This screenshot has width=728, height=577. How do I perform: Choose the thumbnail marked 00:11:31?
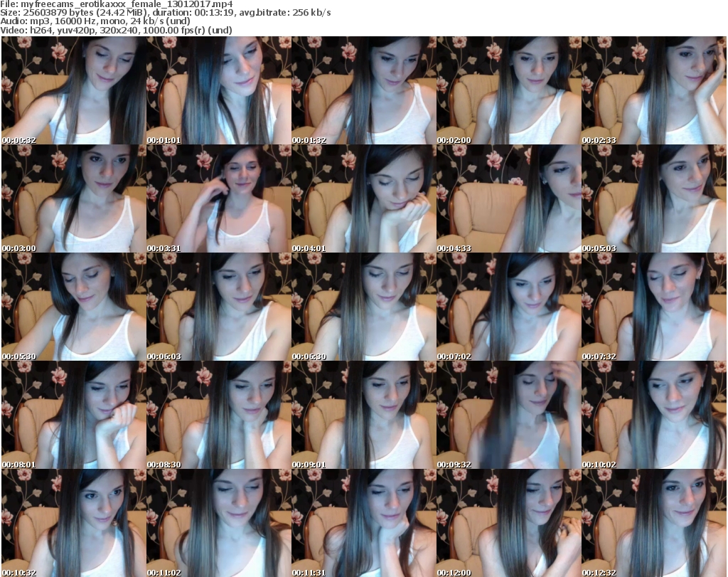tap(363, 523)
